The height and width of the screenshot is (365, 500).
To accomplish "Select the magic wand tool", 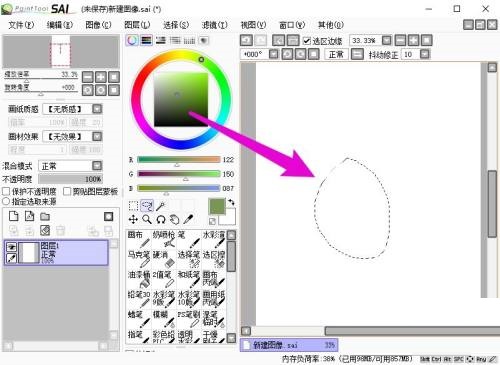I will [x=161, y=206].
